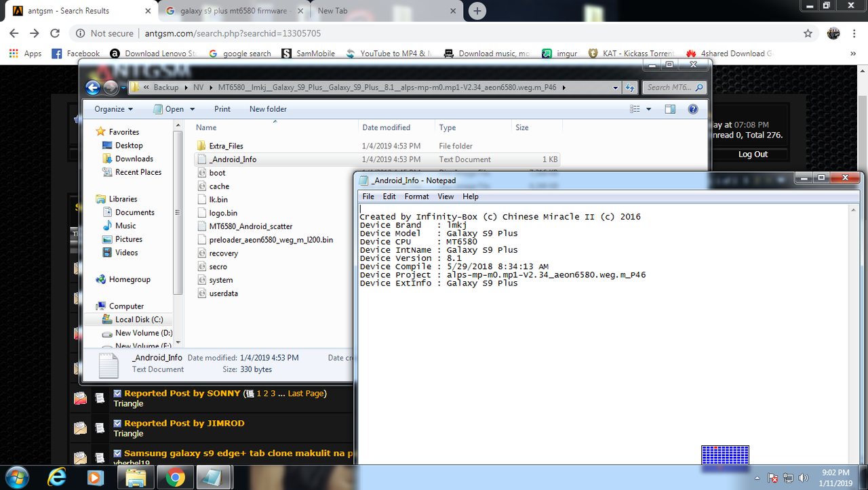
Task: Sort files by Date modified column
Action: coord(387,127)
